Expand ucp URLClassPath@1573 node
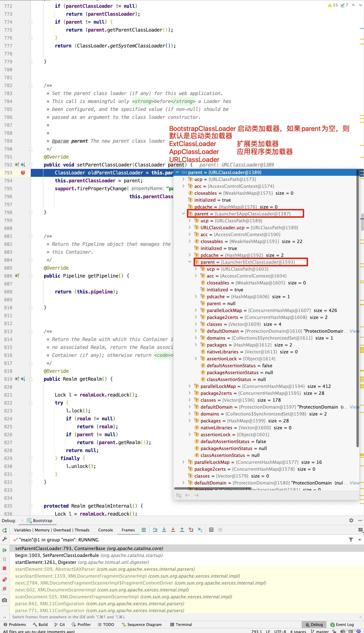Screen dimensions: 364x633 [x=184, y=179]
